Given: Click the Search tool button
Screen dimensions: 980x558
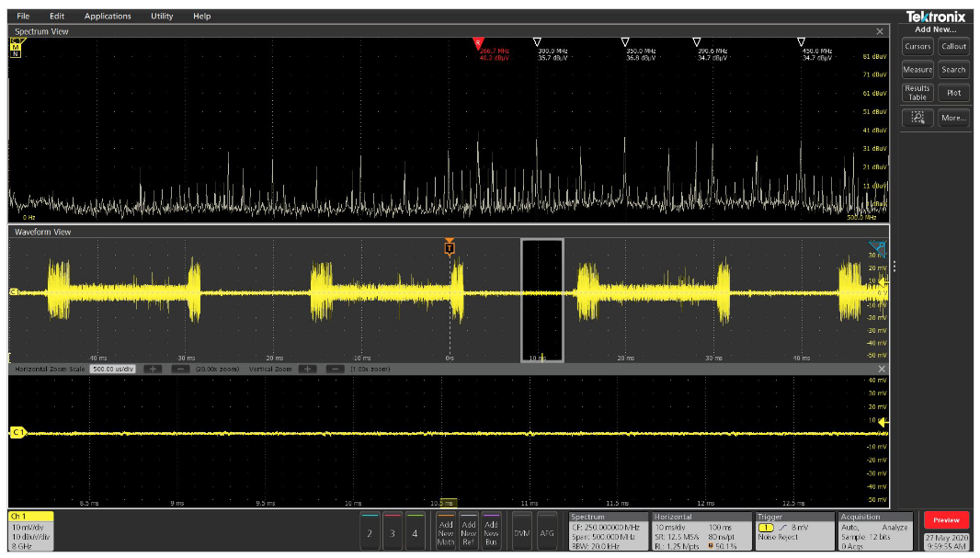Looking at the screenshot, I should coord(953,69).
